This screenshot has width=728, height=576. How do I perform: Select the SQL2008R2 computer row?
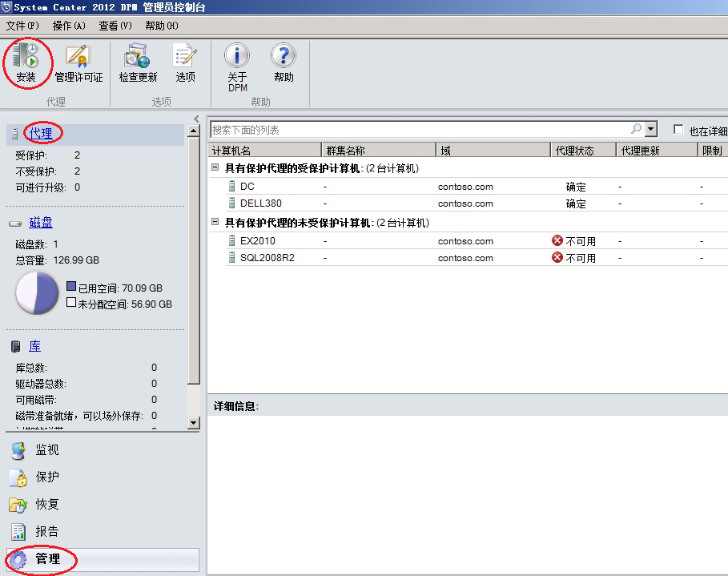(477, 257)
